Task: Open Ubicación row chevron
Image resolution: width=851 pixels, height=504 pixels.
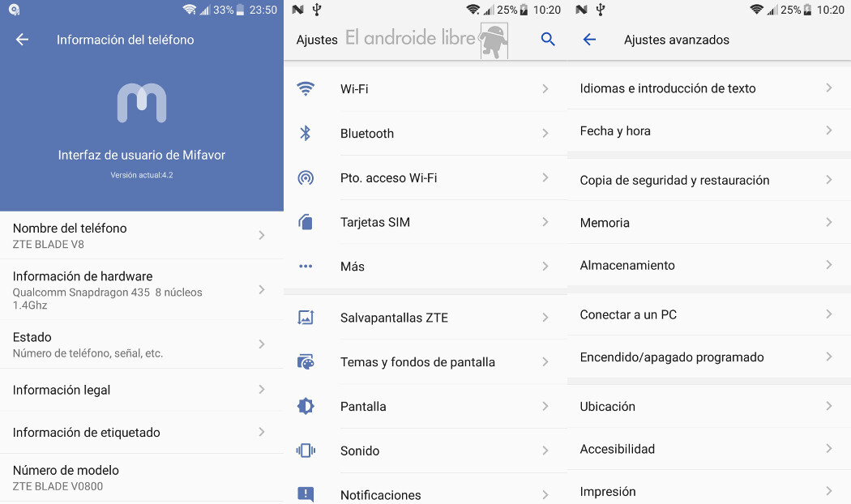Action: [x=829, y=406]
